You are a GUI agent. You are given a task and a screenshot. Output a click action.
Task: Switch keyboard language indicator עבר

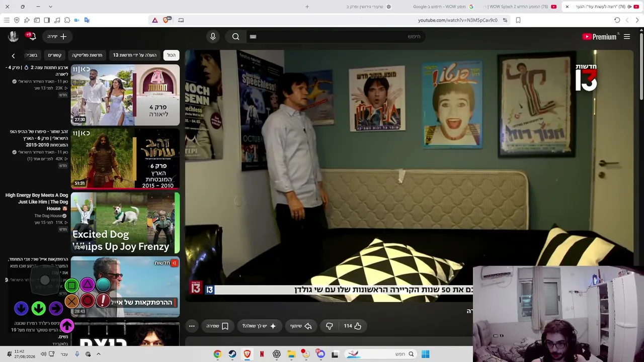(x=64, y=354)
